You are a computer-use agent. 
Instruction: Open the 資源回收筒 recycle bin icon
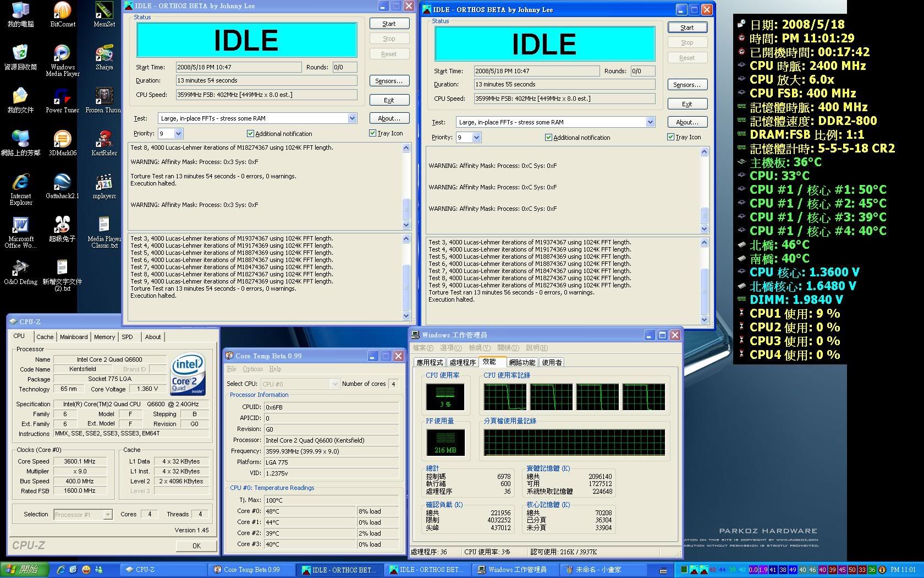[x=20, y=57]
